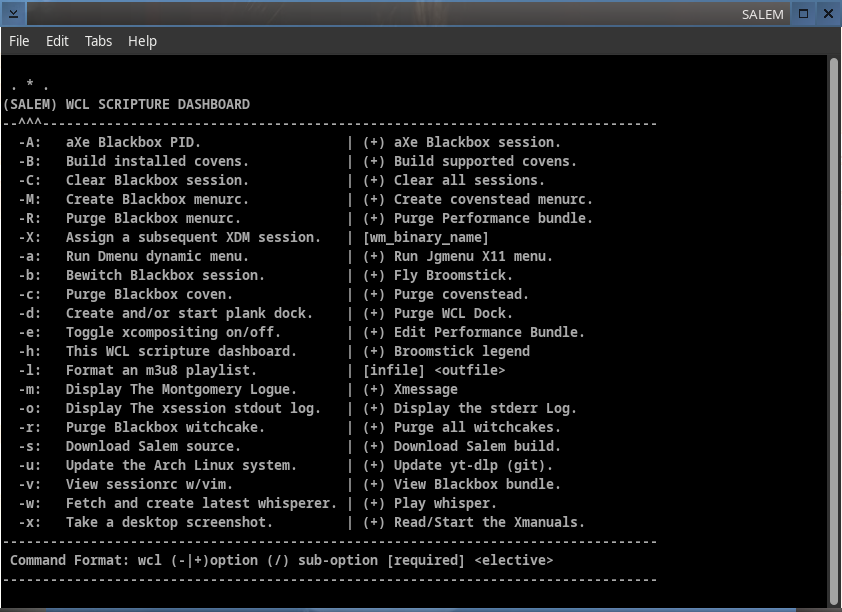
Task: Click "[infile] <outfile>" text
Action: pyautogui.click(x=434, y=370)
